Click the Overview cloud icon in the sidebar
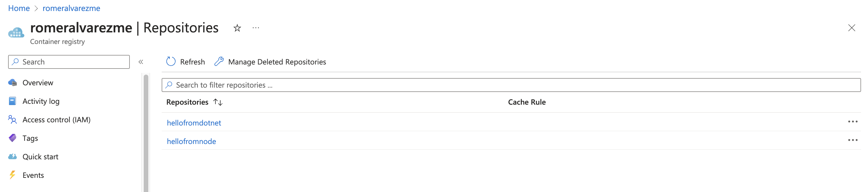The width and height of the screenshot is (868, 192). click(x=12, y=83)
